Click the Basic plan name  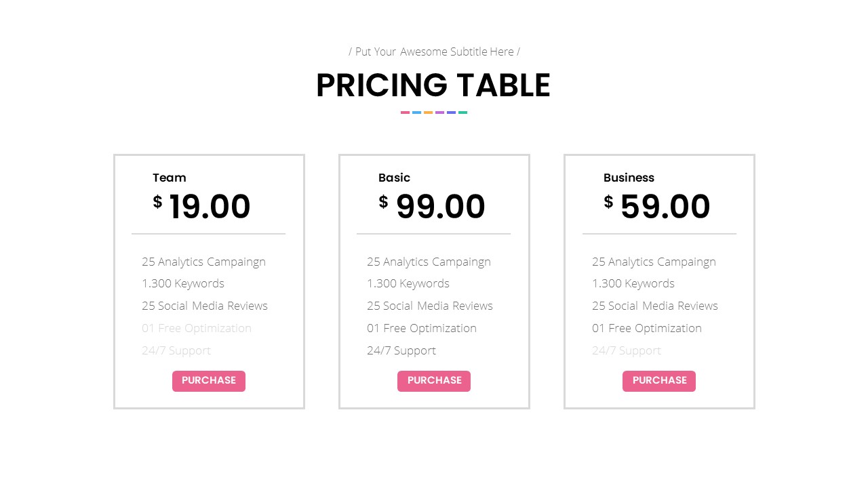tap(394, 178)
